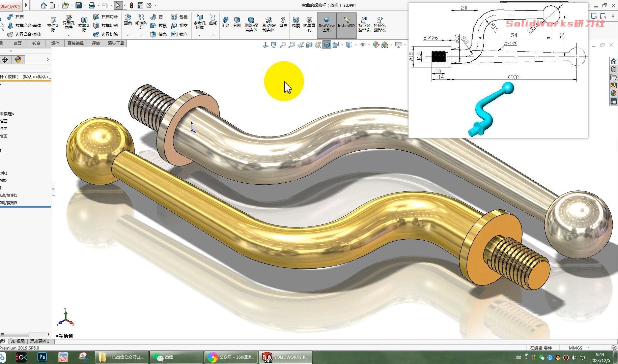
Task: Select the Boundary Cut (边界切除) tool
Action: (106, 34)
